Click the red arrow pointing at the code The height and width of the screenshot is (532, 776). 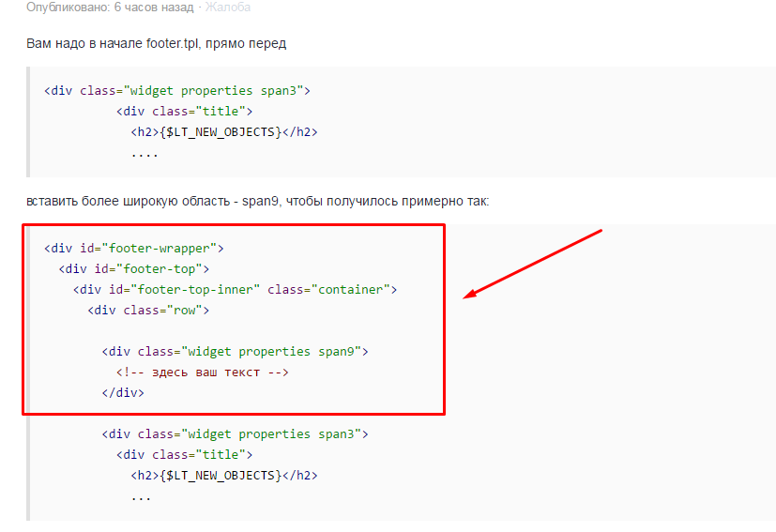point(533,264)
